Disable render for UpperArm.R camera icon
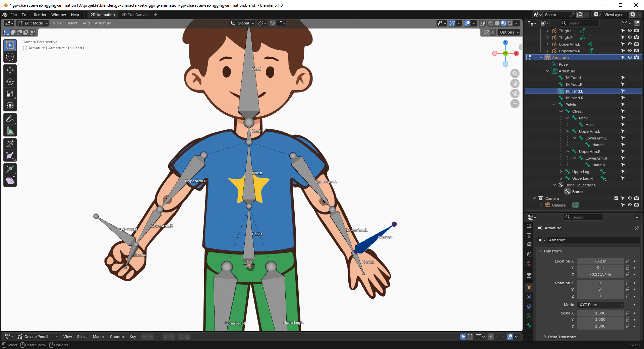This screenshot has width=644, height=349. tap(636, 51)
